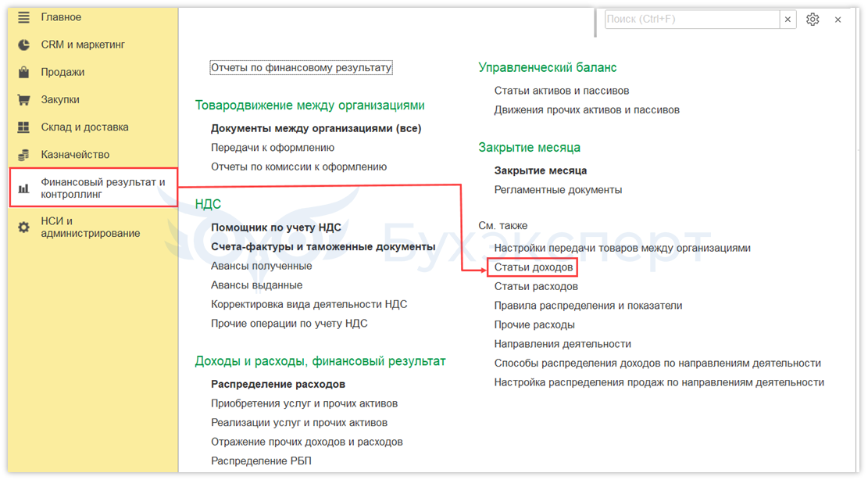Screen dimensions: 868x480
Task: Open Распределение РБП
Action: pyautogui.click(x=261, y=461)
